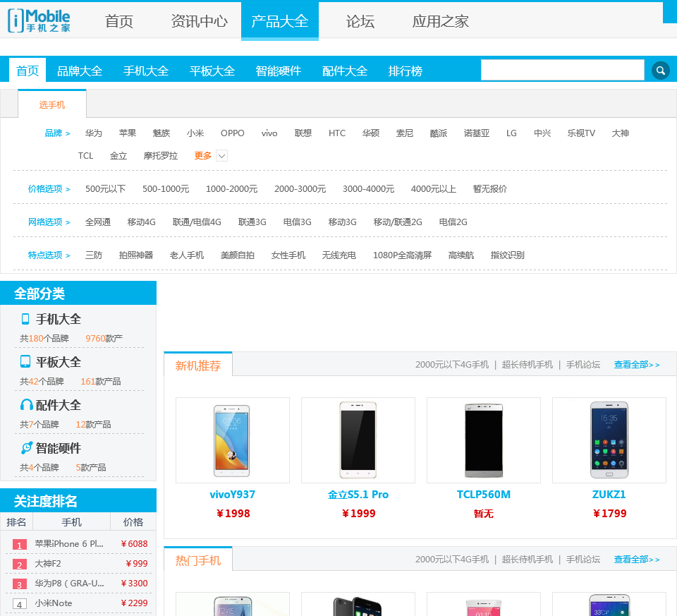This screenshot has width=677, height=616.
Task: Open ranked item 苹果iPhone 6 Pl...
Action: pos(69,544)
